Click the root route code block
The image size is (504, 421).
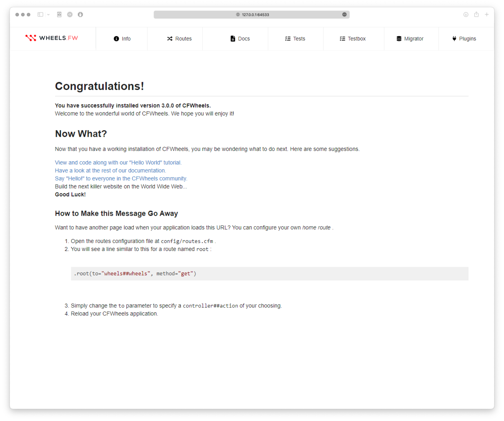pos(269,273)
